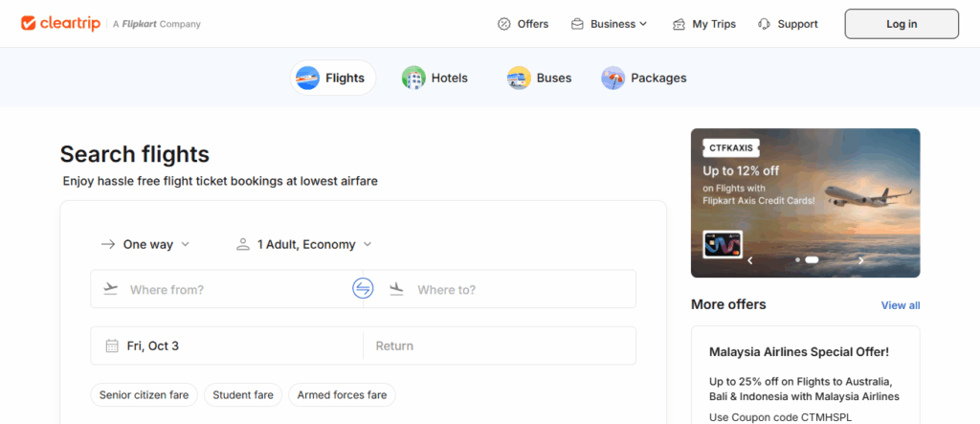Click the Cleartrip logo
980x424 pixels.
click(x=57, y=24)
